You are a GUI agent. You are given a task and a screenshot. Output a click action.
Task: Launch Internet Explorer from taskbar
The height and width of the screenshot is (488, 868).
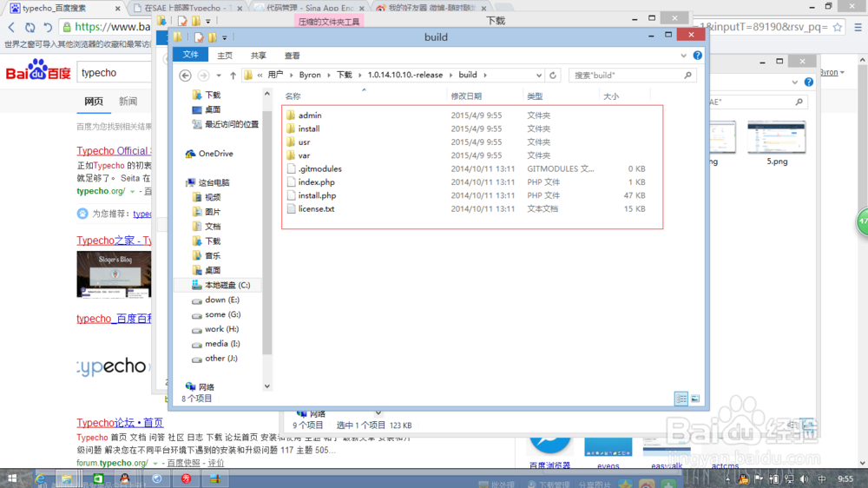coord(41,478)
